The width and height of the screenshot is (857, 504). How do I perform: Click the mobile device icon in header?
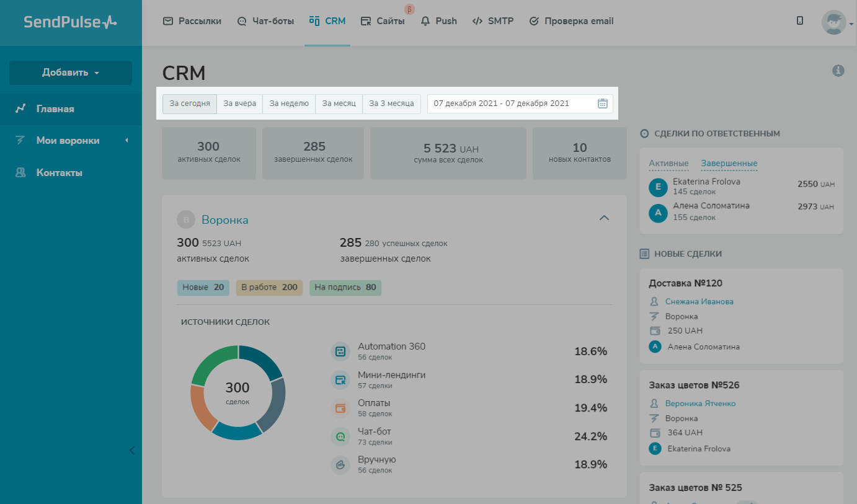tap(800, 20)
